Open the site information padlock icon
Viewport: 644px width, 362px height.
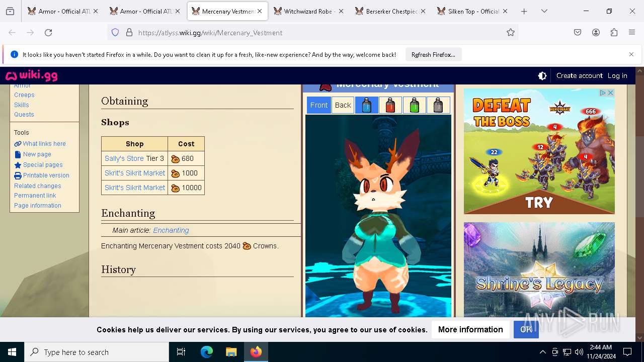(129, 33)
